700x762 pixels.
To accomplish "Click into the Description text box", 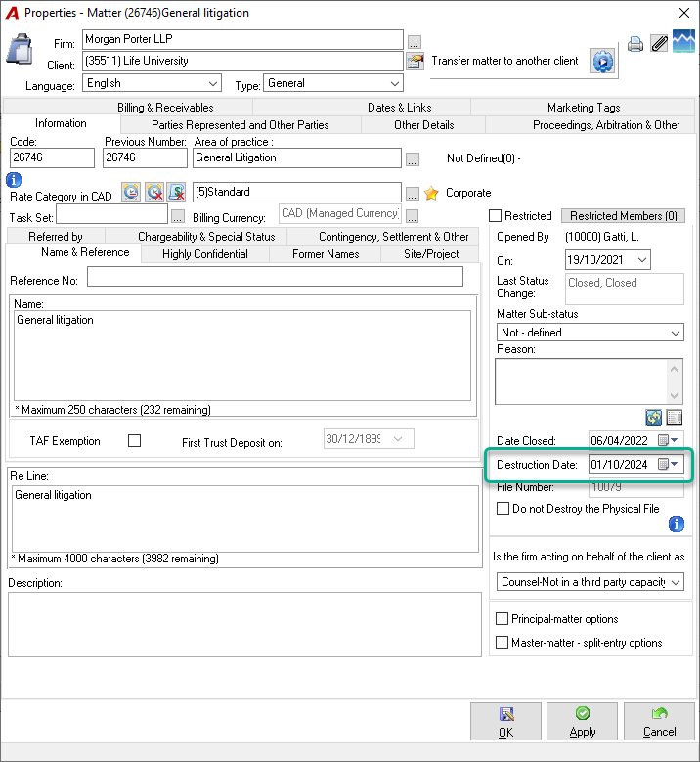I will [244, 624].
